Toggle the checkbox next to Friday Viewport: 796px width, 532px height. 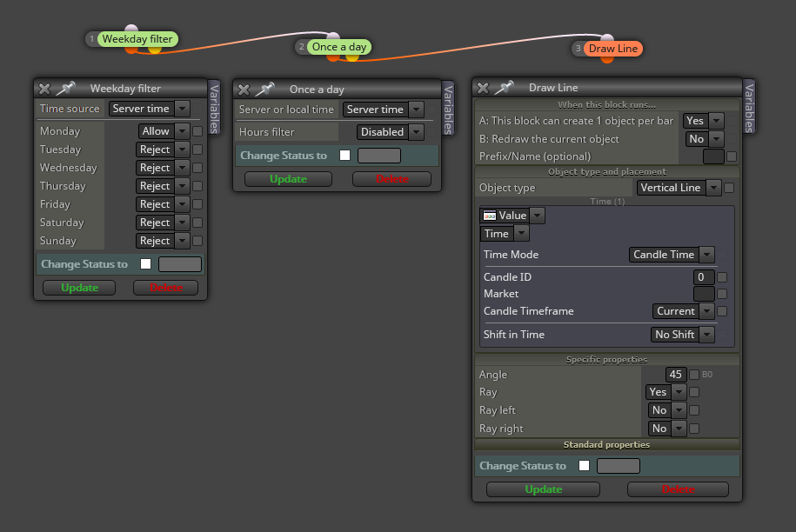198,204
